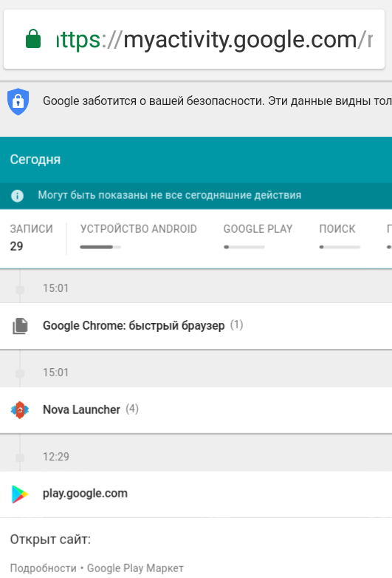Expand the (4) count of Nova Launcher

click(x=131, y=409)
